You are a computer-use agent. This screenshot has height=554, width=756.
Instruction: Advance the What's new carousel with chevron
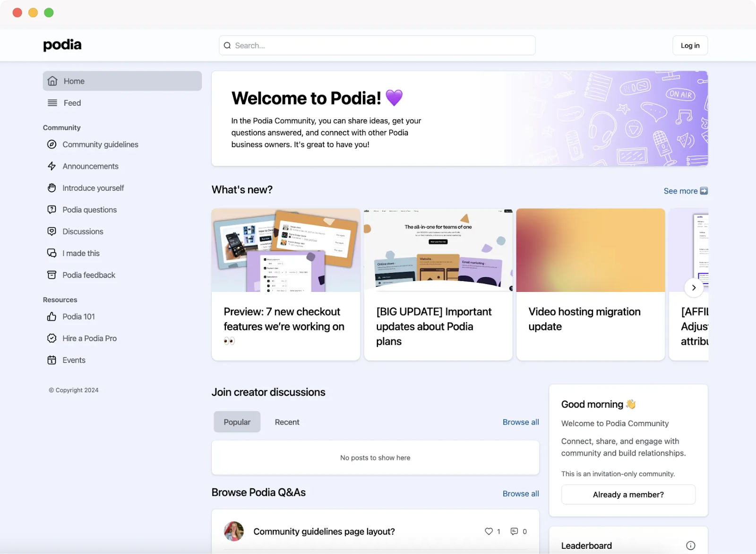[x=694, y=288]
